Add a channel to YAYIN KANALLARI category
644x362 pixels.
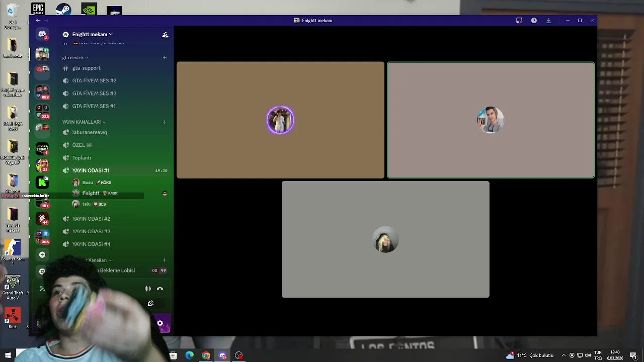pyautogui.click(x=165, y=122)
